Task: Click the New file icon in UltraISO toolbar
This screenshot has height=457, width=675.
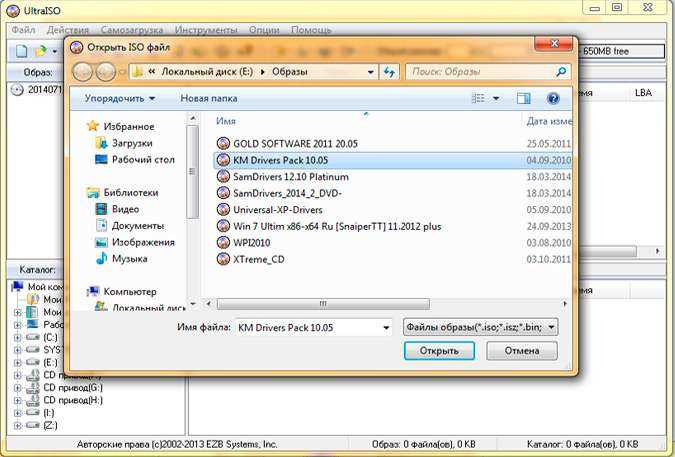Action: click(x=21, y=51)
